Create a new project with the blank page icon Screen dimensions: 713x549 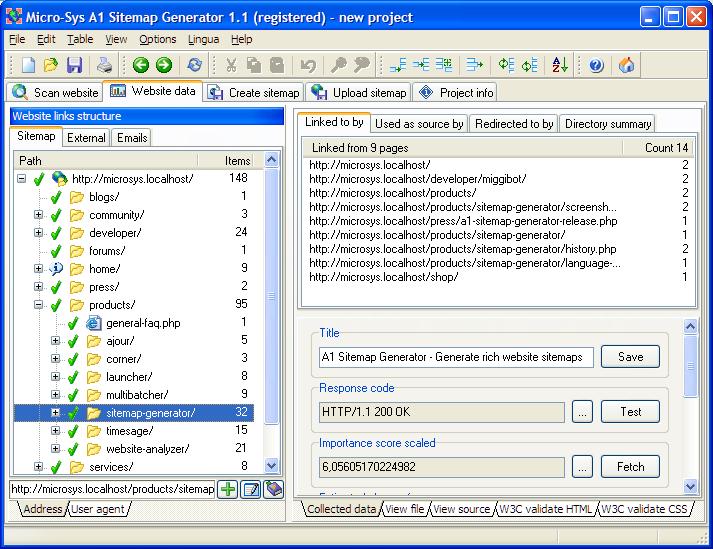28,65
